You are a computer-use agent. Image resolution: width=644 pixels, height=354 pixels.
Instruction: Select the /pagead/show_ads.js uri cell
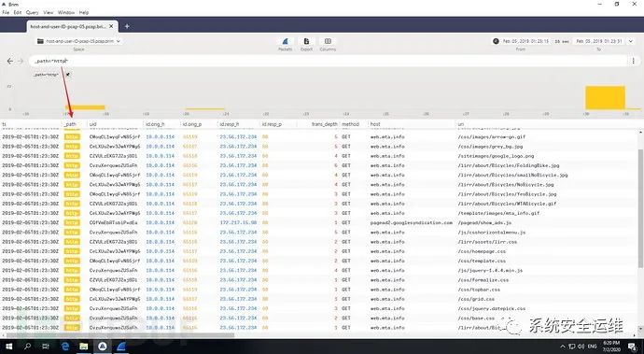coord(484,222)
